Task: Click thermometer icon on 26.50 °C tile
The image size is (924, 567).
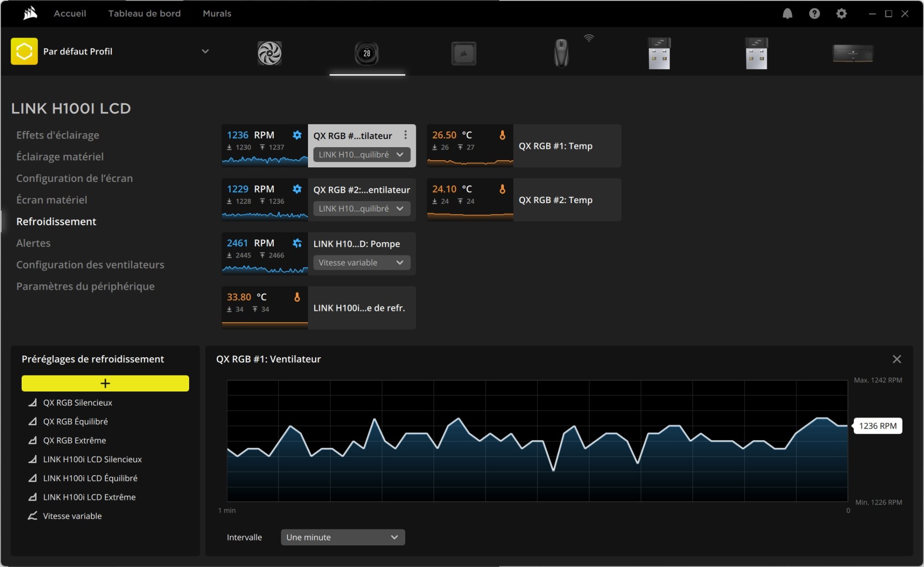Action: tap(502, 135)
